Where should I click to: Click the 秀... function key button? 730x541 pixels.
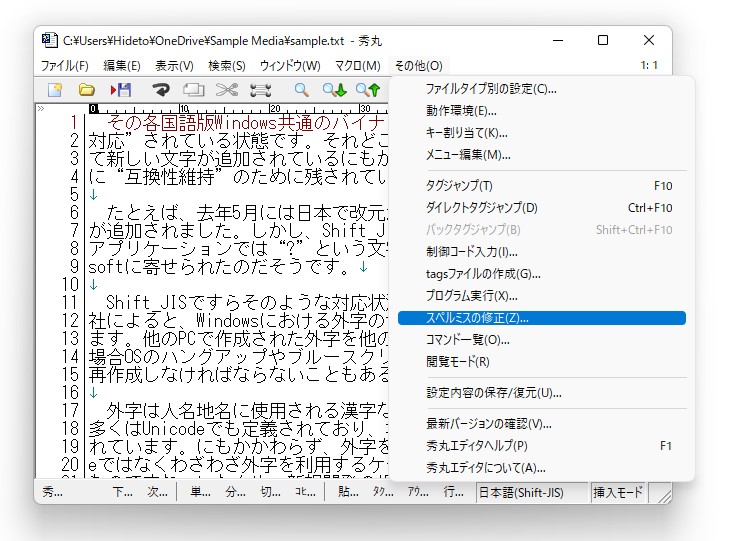pyautogui.click(x=52, y=492)
